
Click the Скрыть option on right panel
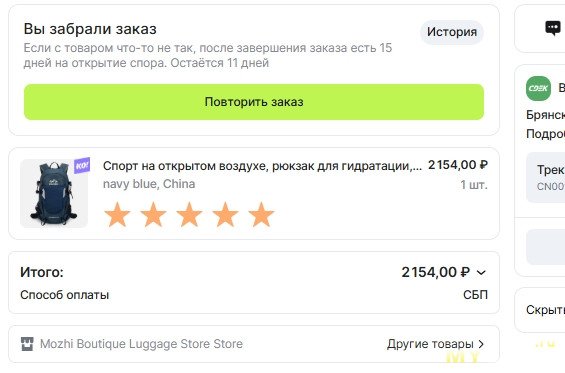546,310
